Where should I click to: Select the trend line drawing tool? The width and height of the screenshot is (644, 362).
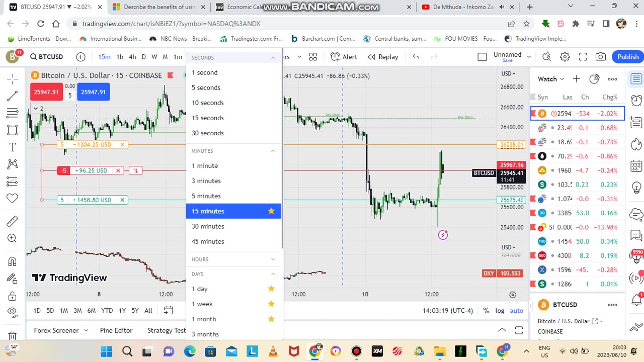click(13, 96)
